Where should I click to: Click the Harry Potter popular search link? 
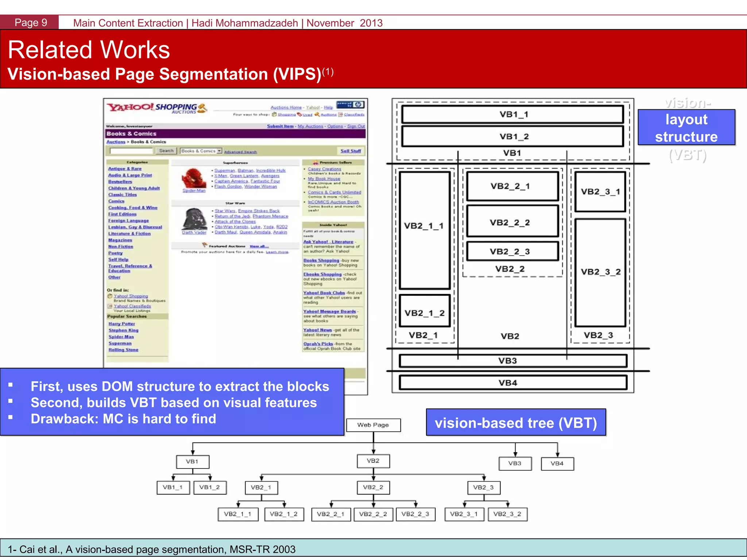(122, 324)
